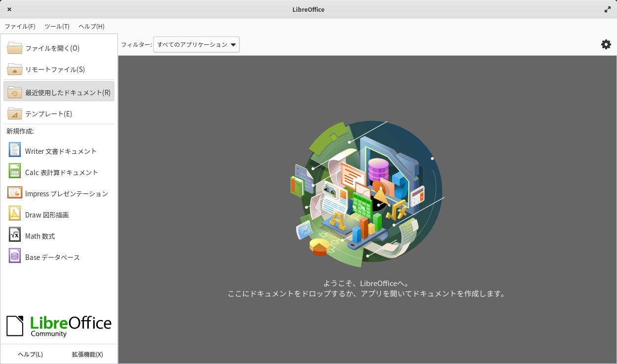The image size is (617, 364).
Task: Click リモートファイル(S) label
Action: (55, 70)
